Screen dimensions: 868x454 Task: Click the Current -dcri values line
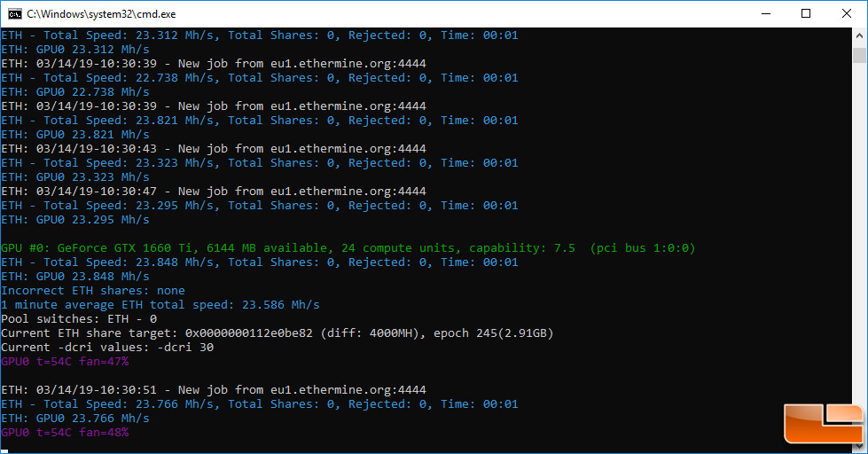(107, 348)
